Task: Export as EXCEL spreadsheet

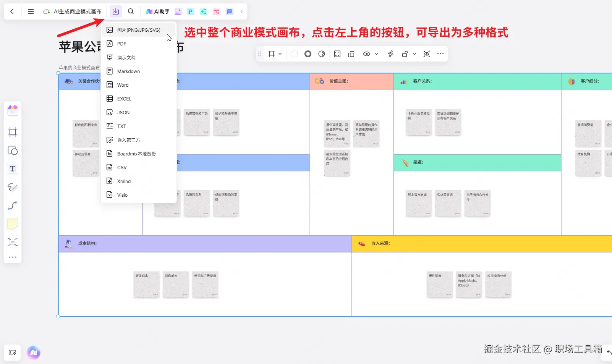Action: point(139,99)
